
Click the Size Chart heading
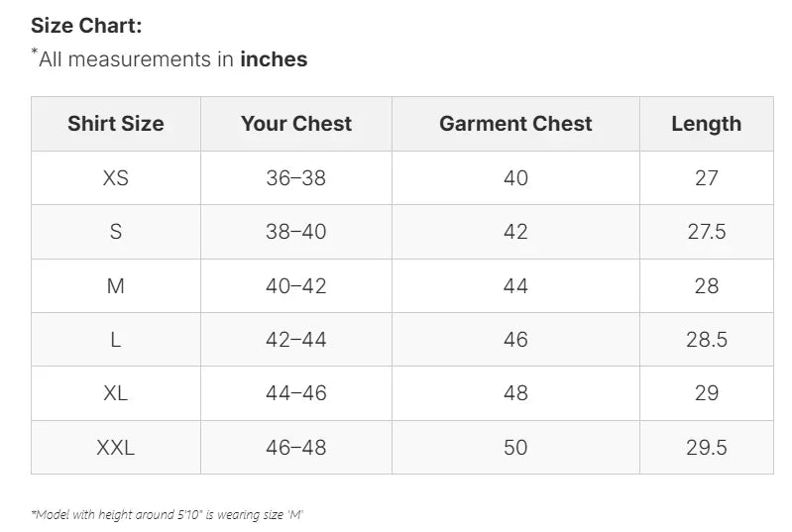(86, 26)
